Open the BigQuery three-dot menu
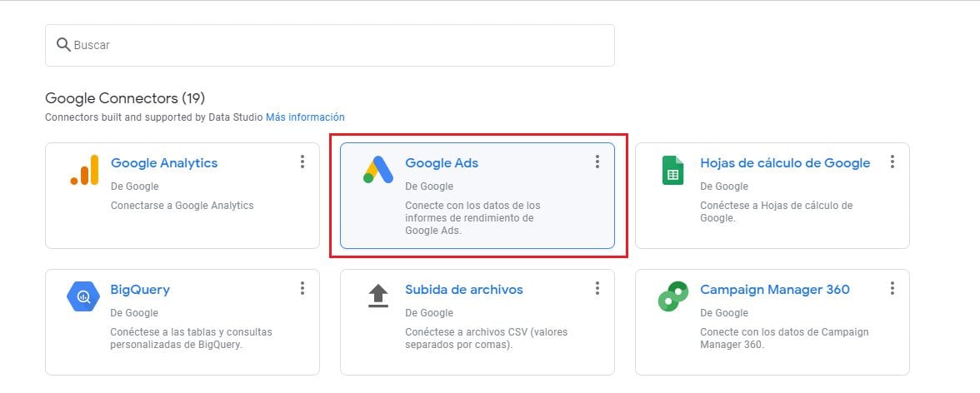Screen dimensions: 980x393 coord(302,288)
